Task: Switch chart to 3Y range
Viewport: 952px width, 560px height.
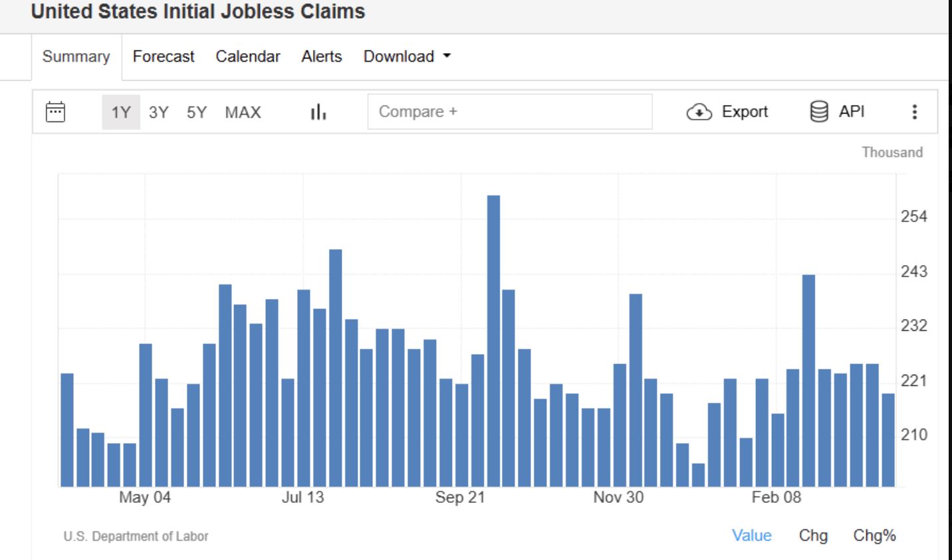Action: coord(158,112)
